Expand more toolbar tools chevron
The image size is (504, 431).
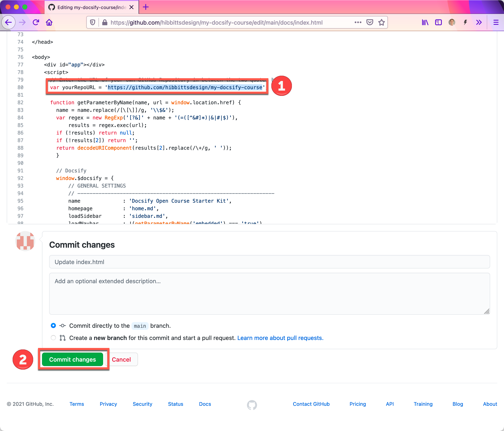coord(479,22)
